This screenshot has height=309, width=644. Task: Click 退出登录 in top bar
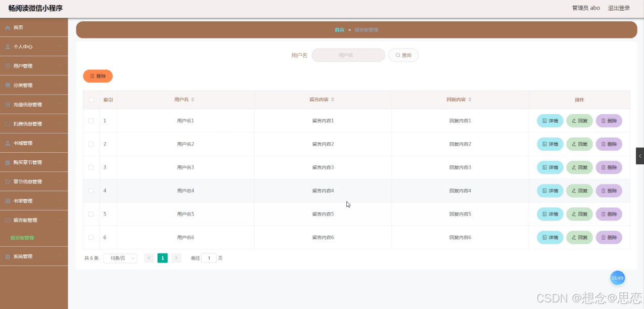point(619,8)
